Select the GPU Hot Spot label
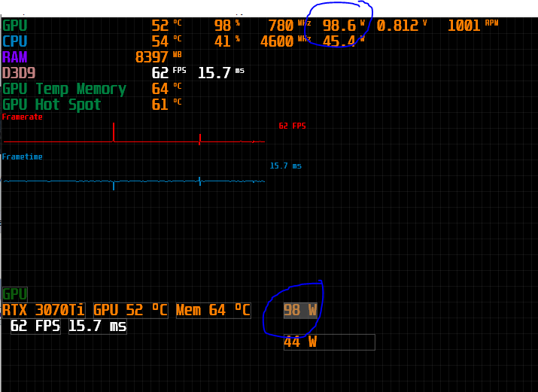Image resolution: width=538 pixels, height=392 pixels. click(51, 105)
